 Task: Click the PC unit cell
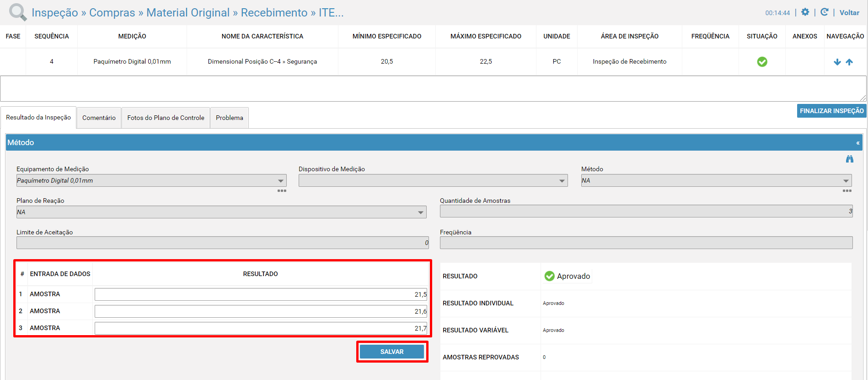click(x=557, y=61)
